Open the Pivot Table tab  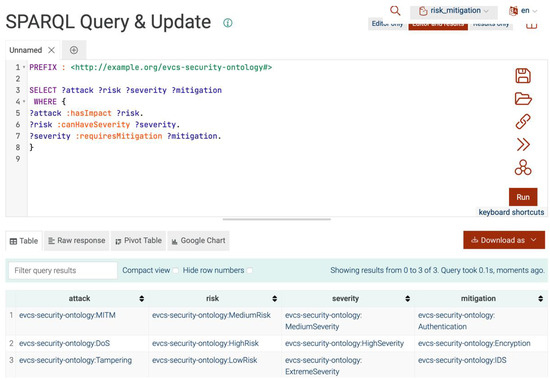[x=138, y=241]
